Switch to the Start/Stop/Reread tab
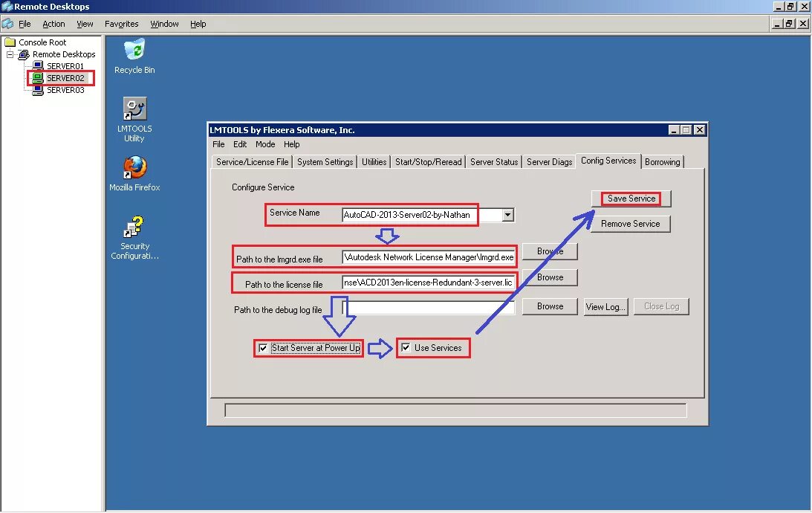Screen dimensions: 812x513 428,162
